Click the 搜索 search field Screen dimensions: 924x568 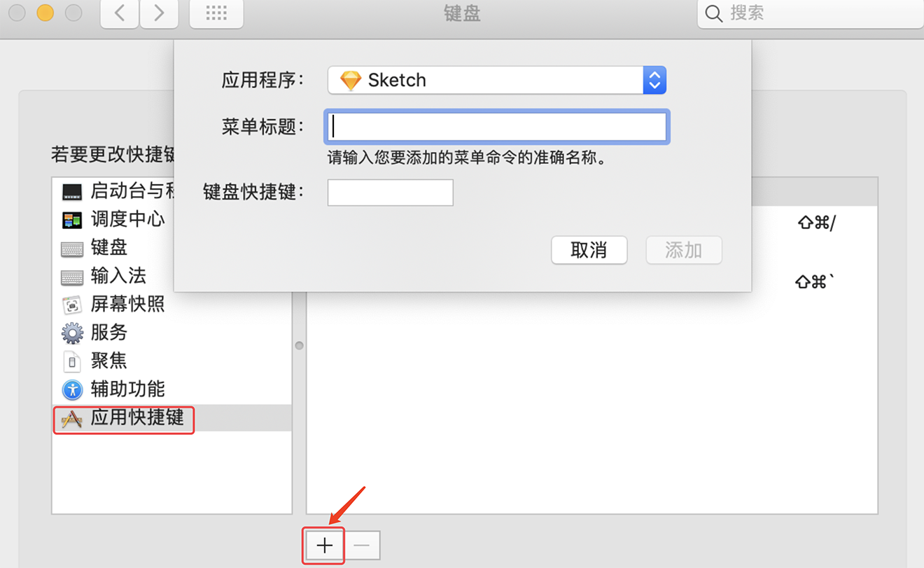(811, 13)
